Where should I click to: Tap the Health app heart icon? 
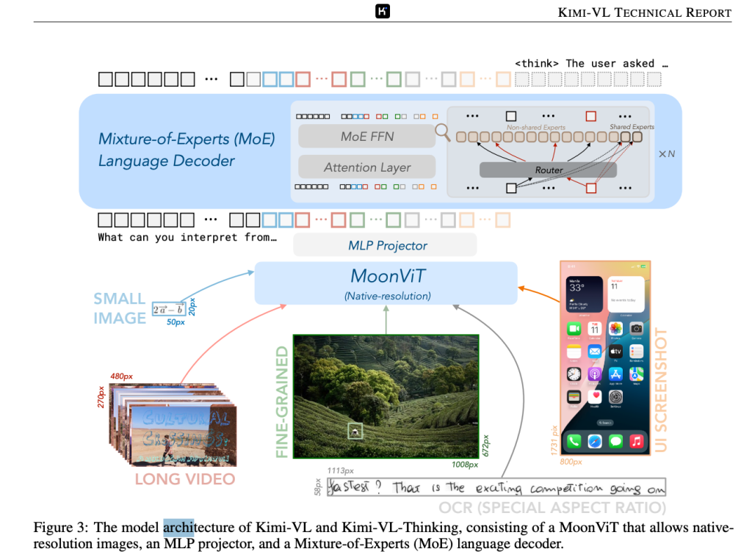[595, 397]
